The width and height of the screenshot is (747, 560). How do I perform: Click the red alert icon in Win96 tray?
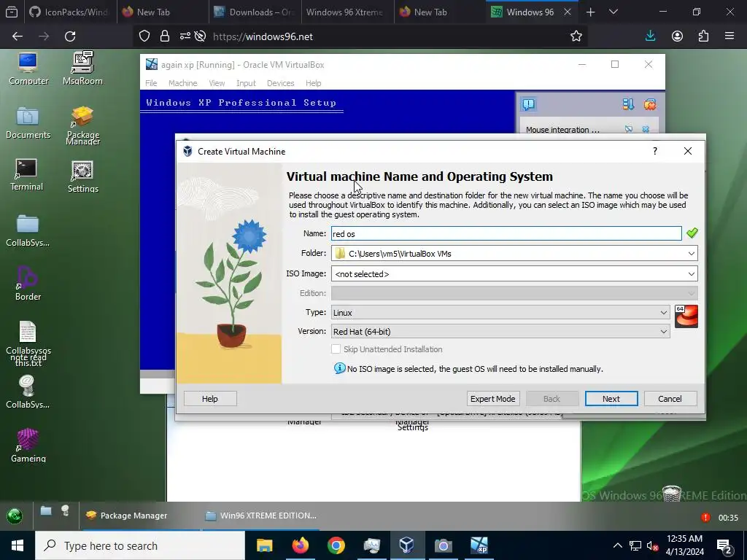705,517
